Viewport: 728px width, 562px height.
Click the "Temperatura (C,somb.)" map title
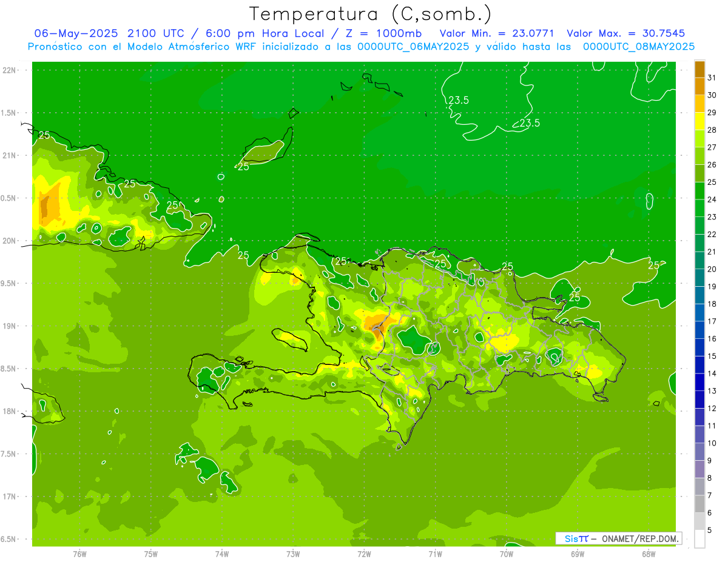370,13
